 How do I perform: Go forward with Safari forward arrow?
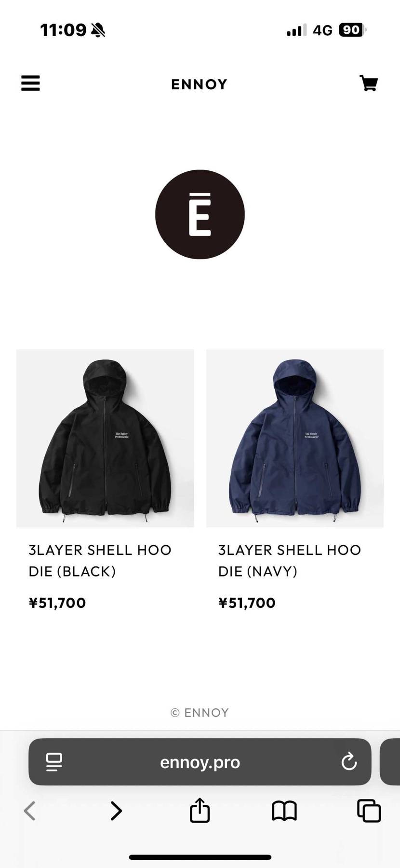click(116, 811)
